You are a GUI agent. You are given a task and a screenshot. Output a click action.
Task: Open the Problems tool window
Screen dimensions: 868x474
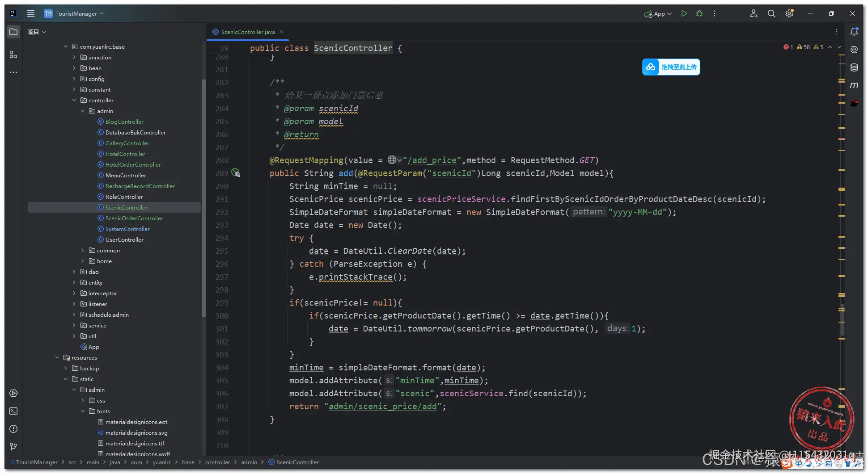pyautogui.click(x=13, y=429)
